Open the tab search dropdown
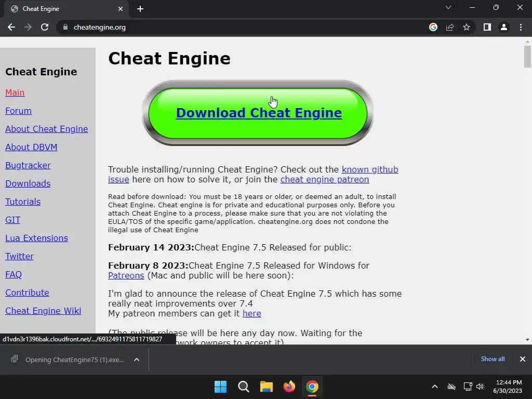The image size is (532, 399). [x=448, y=7]
